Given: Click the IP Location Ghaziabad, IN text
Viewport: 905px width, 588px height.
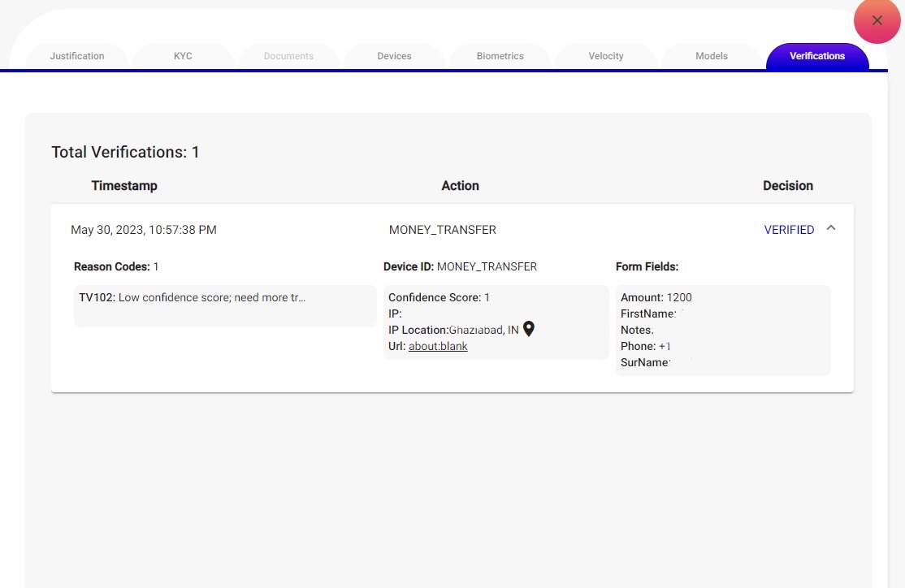Looking at the screenshot, I should coord(453,330).
